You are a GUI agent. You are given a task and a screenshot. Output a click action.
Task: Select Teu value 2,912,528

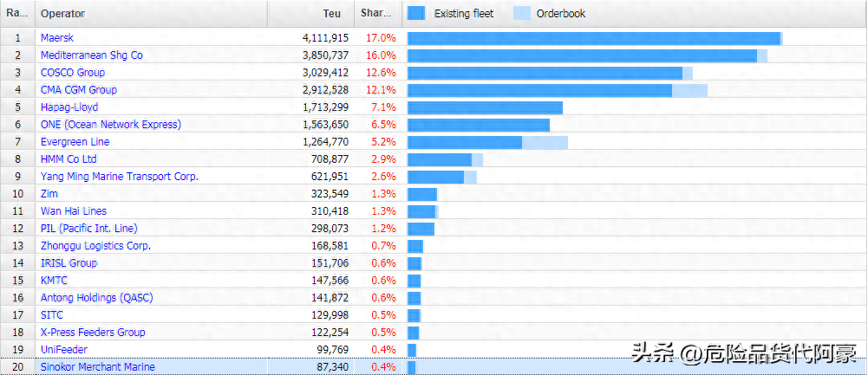pyautogui.click(x=325, y=89)
